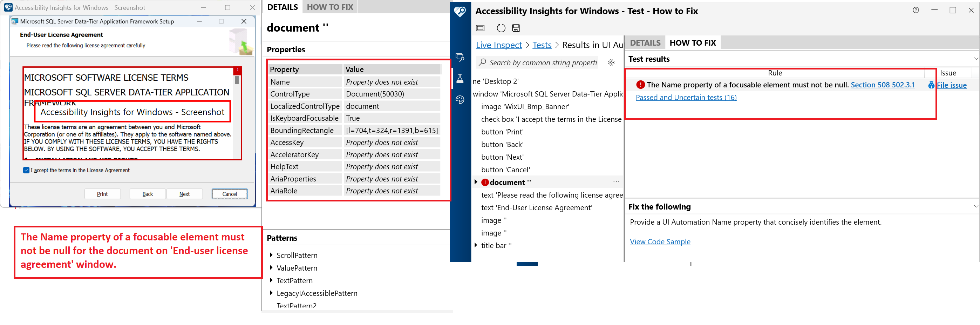Save test results using the floppy disk icon
The image size is (980, 325).
[x=516, y=28]
